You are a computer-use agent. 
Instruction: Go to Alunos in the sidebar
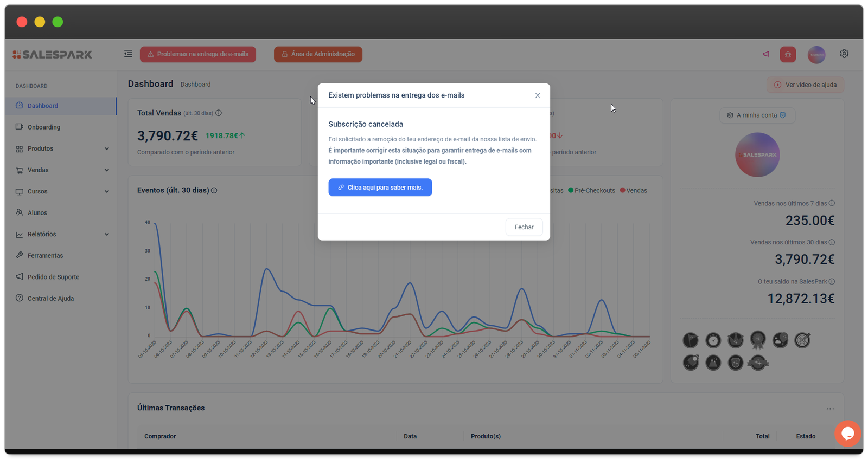(37, 213)
